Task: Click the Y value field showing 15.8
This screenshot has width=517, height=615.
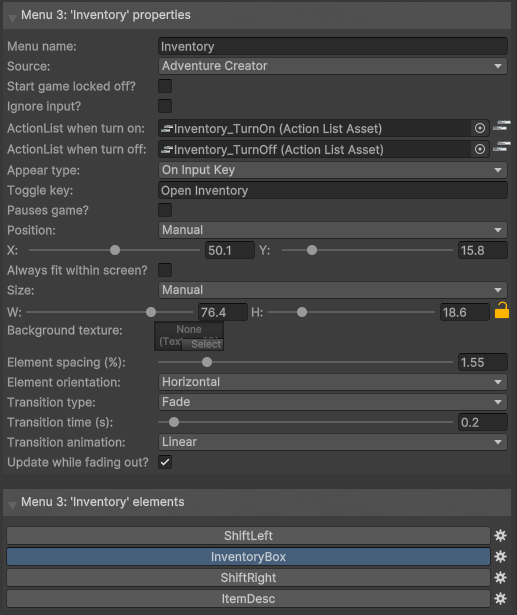Action: (x=482, y=250)
